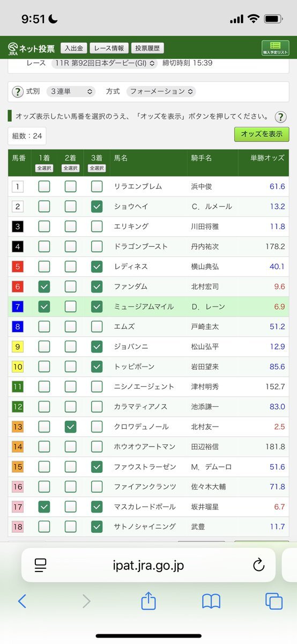Open the 入出金 menu
The image size is (297, 644).
(74, 48)
